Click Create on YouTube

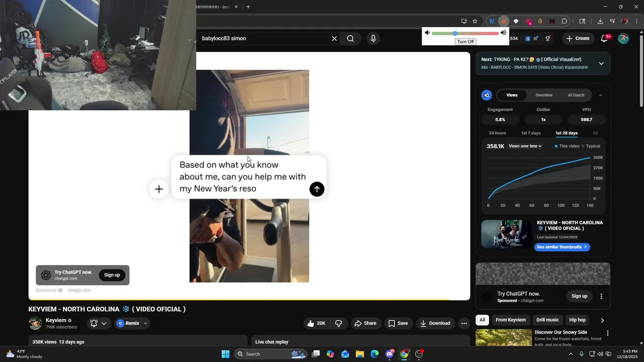[x=577, y=38]
